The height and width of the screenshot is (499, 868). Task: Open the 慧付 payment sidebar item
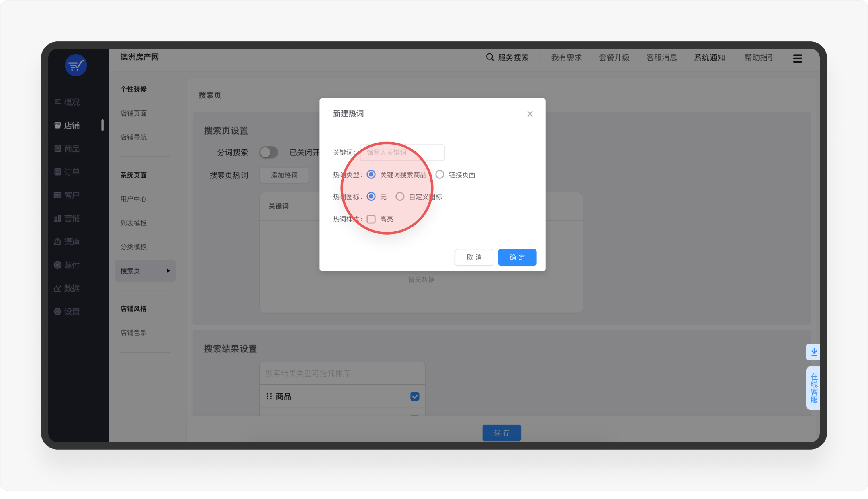click(67, 265)
